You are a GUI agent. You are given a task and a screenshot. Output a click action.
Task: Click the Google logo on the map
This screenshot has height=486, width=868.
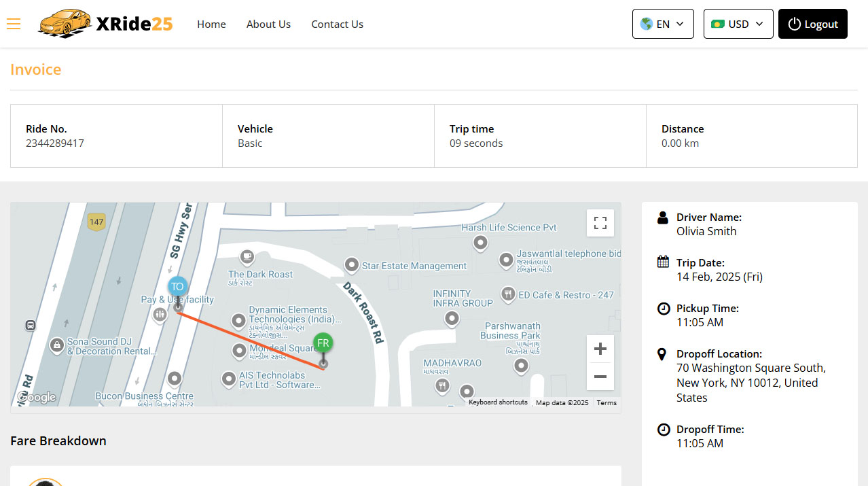[x=37, y=397]
